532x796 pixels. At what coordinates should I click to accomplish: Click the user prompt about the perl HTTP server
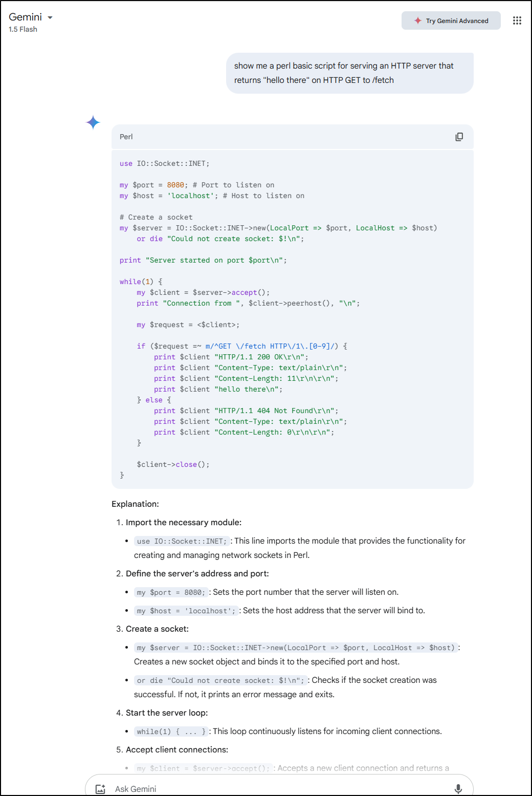coord(350,73)
